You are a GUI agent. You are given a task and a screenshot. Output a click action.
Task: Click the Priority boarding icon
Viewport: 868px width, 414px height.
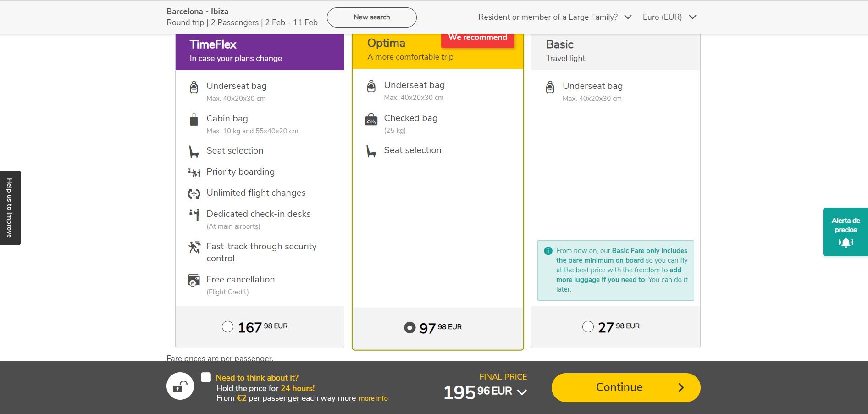tap(194, 172)
